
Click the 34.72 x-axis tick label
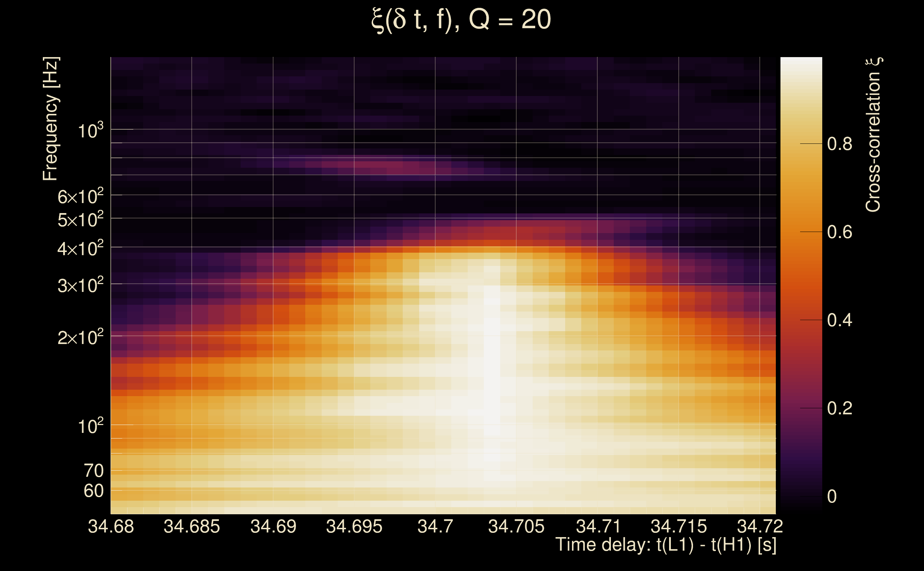[760, 526]
